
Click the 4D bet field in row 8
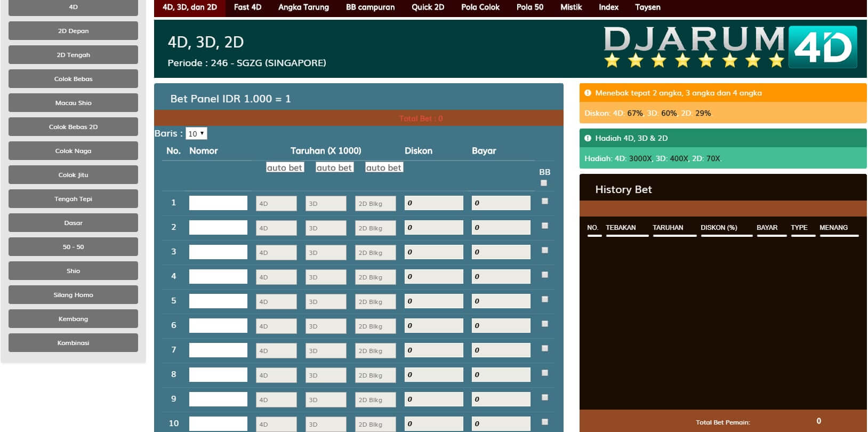[276, 375]
